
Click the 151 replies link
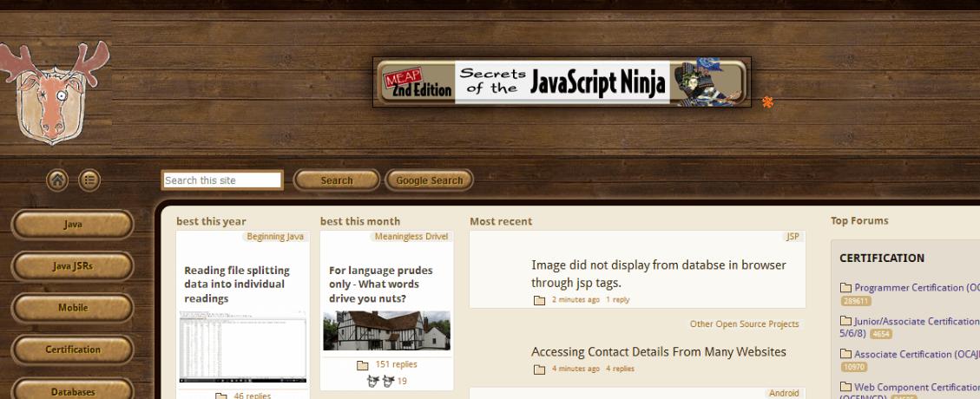coord(396,364)
